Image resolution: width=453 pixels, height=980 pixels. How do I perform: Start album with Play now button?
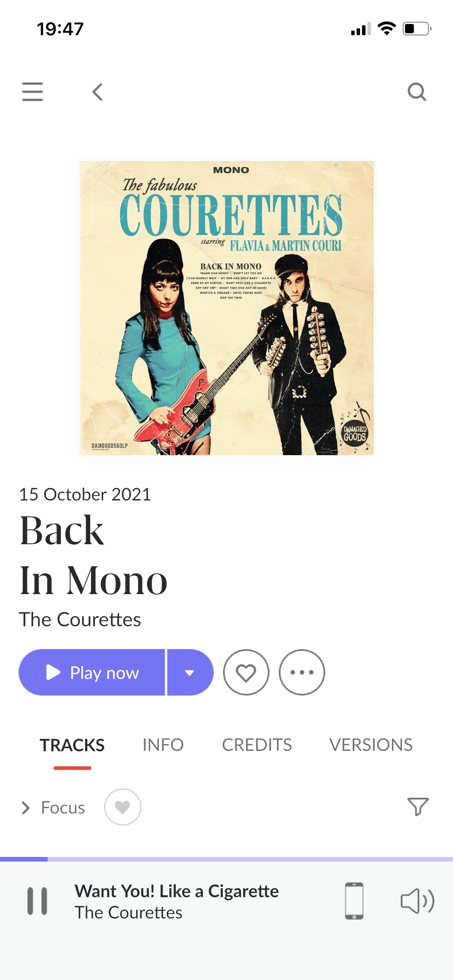[92, 672]
